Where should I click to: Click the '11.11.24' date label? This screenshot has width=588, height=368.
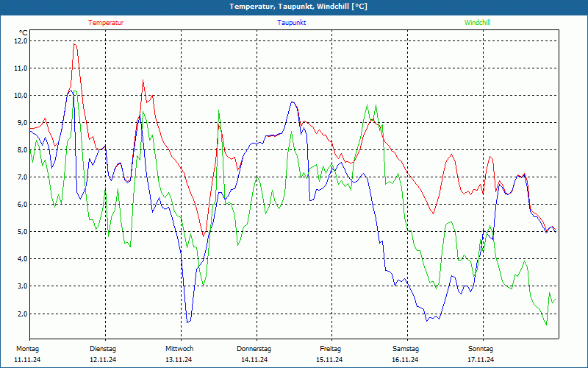pos(27,360)
